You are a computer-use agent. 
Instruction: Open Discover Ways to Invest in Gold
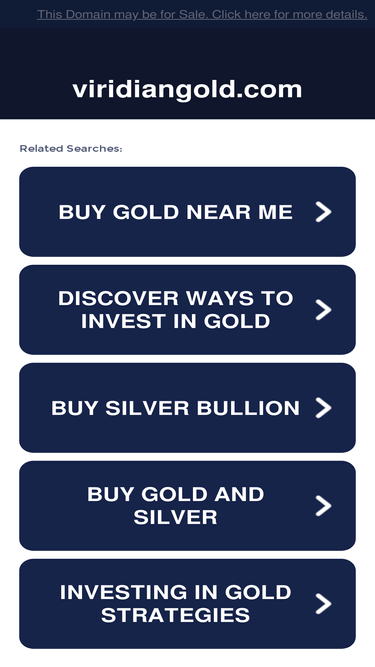188,310
